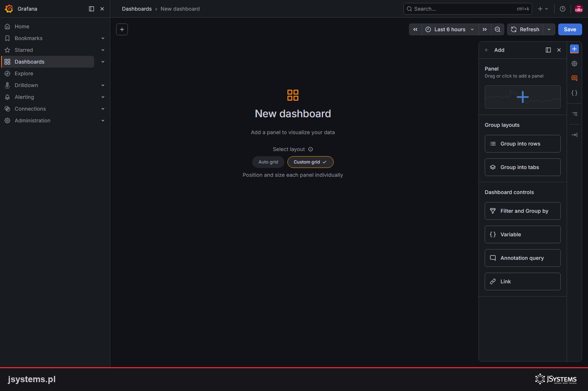
Task: Open Alerting in the sidebar
Action: pyautogui.click(x=24, y=97)
